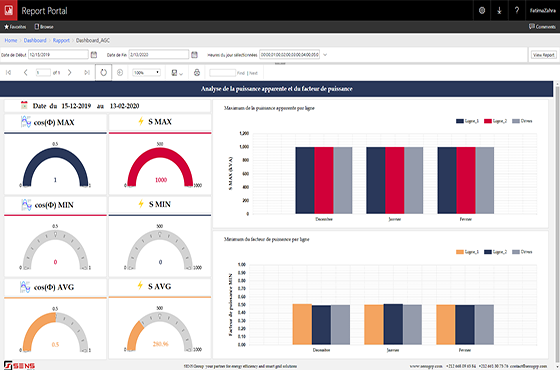Refresh the report
The image size is (560, 370).
click(x=103, y=72)
